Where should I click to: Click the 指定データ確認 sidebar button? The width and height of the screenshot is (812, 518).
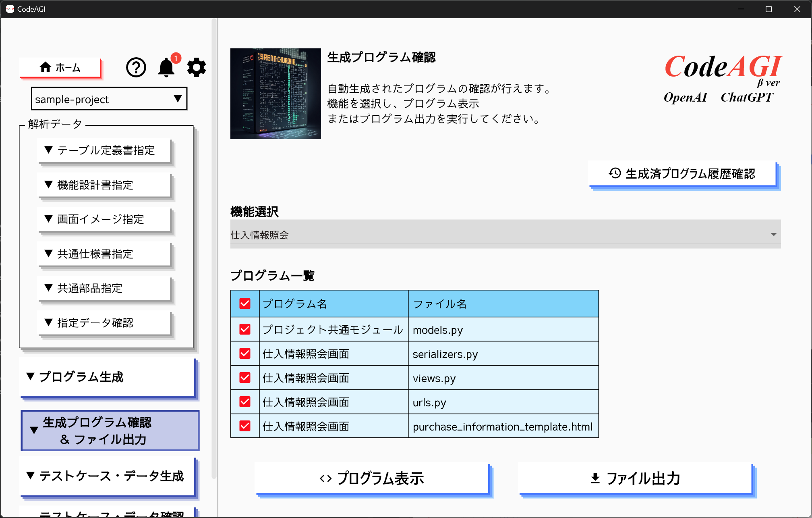[105, 323]
